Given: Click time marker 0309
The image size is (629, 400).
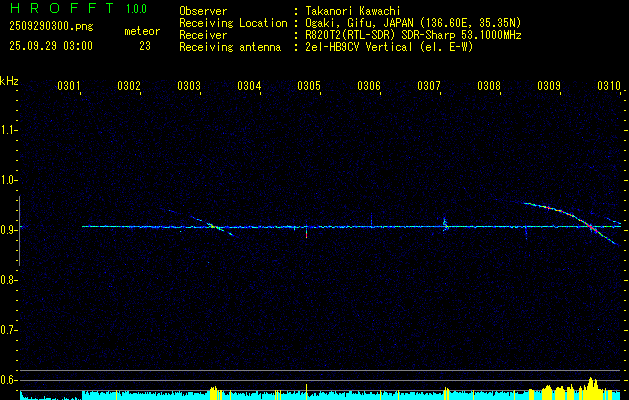Looking at the screenshot, I should 549,86.
